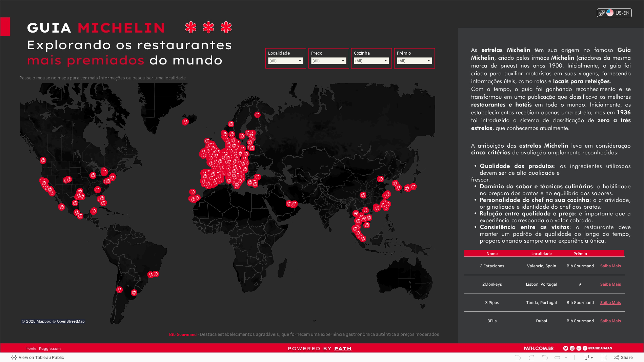644x362 pixels.
Task: Click the Mapbox attribution link
Action: 36,321
